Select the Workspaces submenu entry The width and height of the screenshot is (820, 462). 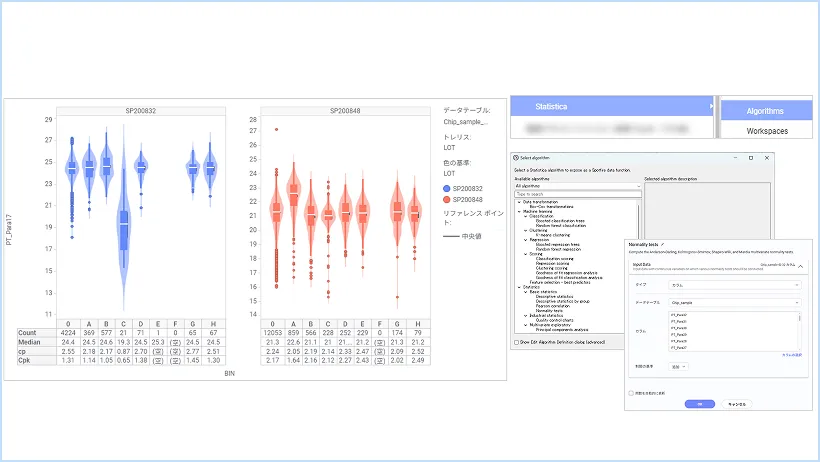point(767,131)
